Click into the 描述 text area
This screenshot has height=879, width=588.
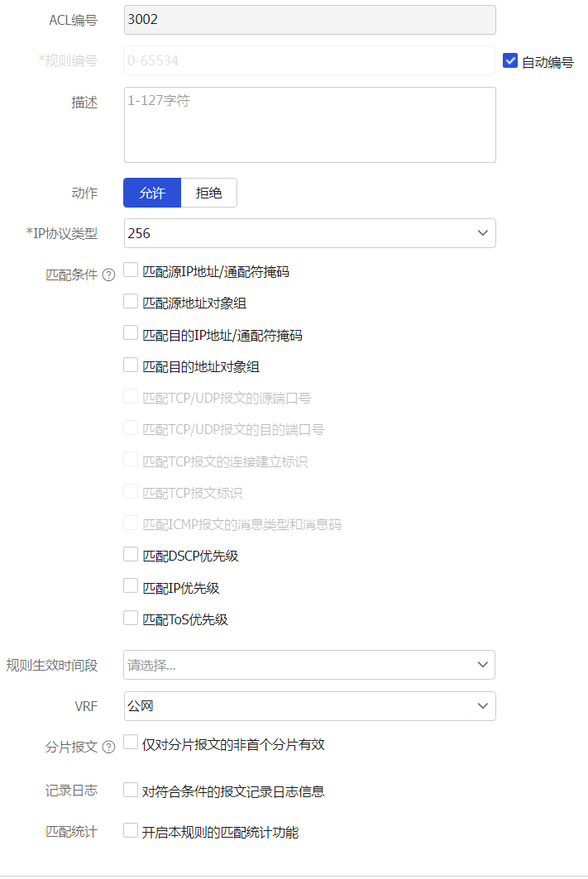click(x=309, y=125)
